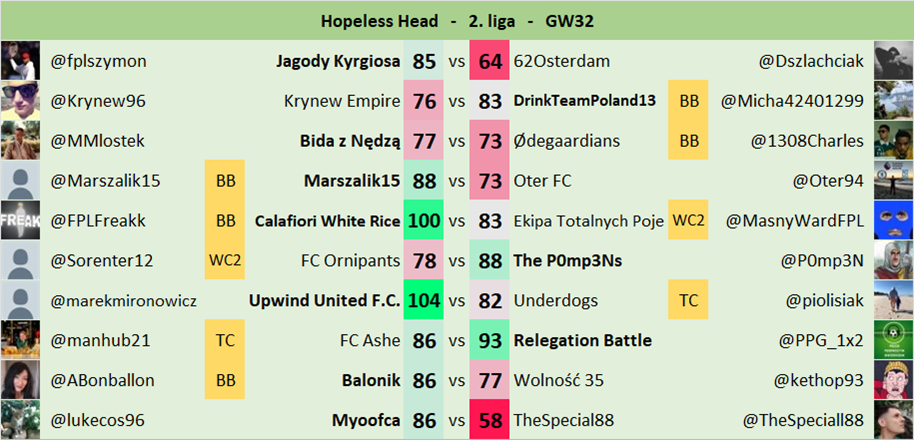Select the bright green 104 score cell
This screenshot has width=914, height=440.
tap(424, 300)
